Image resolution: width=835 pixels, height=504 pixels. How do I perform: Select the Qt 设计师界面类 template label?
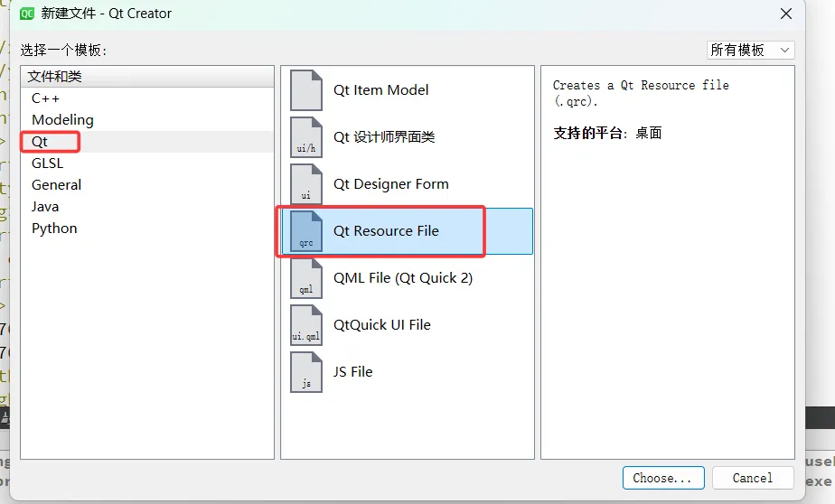[x=384, y=136]
